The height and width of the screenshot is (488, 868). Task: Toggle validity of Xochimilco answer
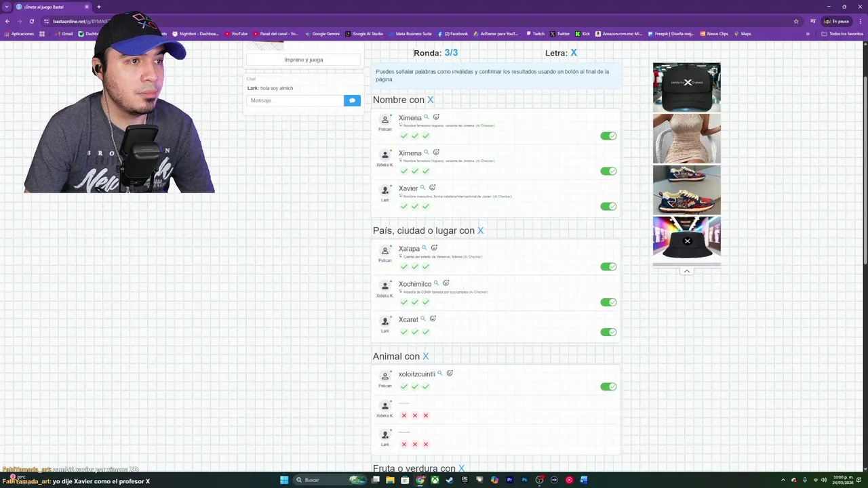pyautogui.click(x=608, y=302)
